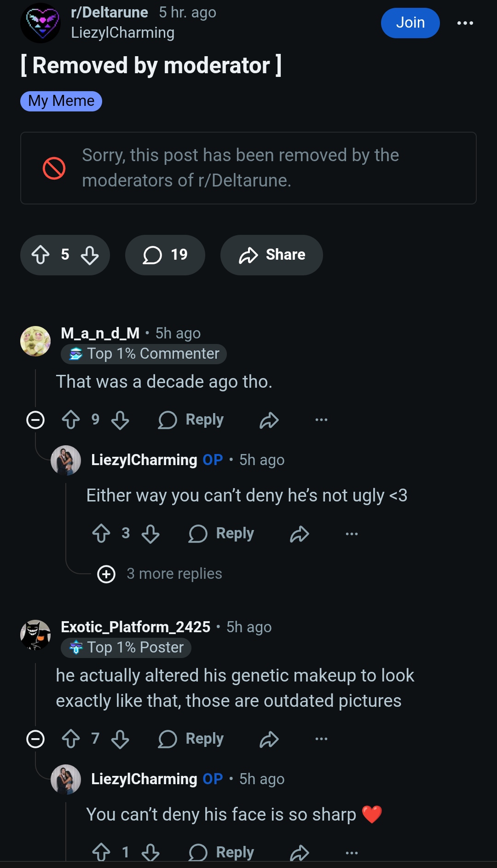Downvote Exotic_Platform_2425's comment

120,739
